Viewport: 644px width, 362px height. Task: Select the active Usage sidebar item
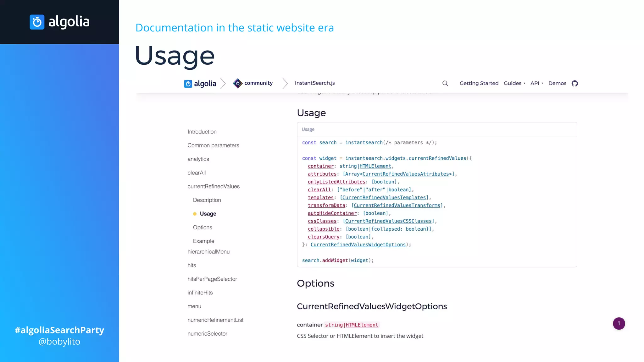(208, 214)
